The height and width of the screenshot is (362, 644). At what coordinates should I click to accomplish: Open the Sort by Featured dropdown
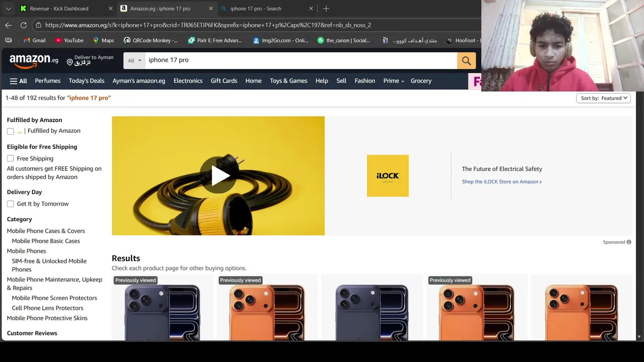coord(603,98)
